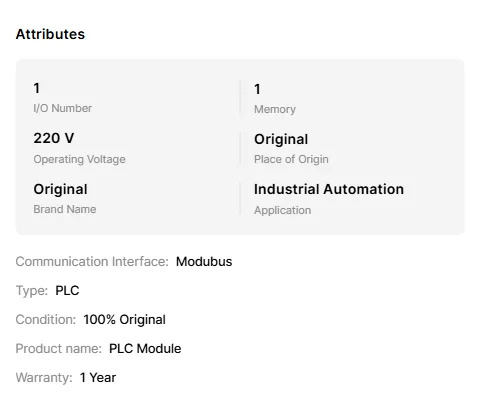
Task: Click the Brand Name label
Action: click(65, 209)
